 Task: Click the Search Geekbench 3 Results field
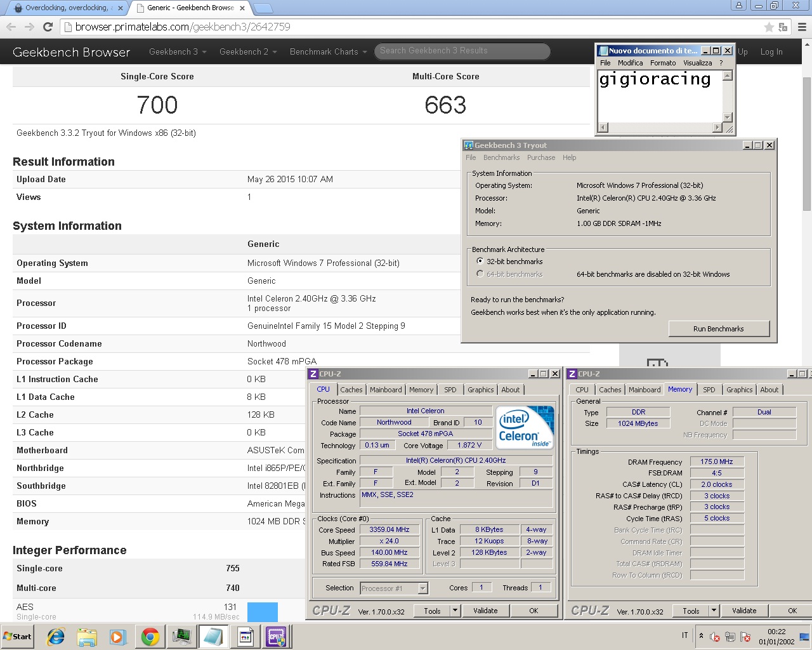[x=462, y=51]
